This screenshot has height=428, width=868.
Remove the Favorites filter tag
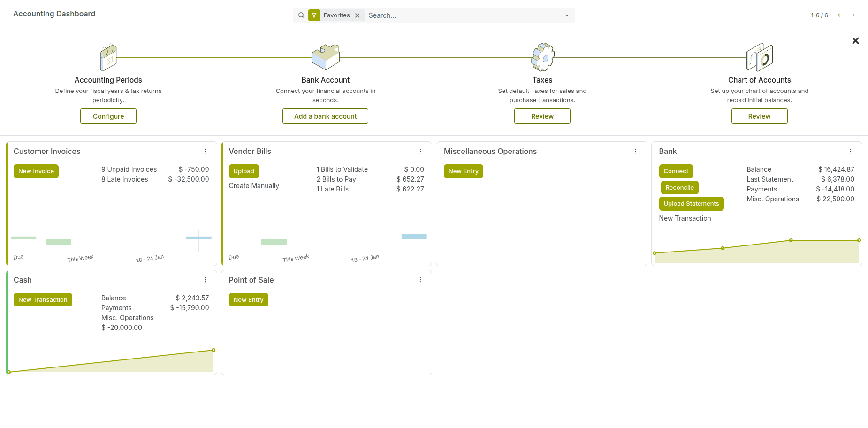tap(358, 15)
